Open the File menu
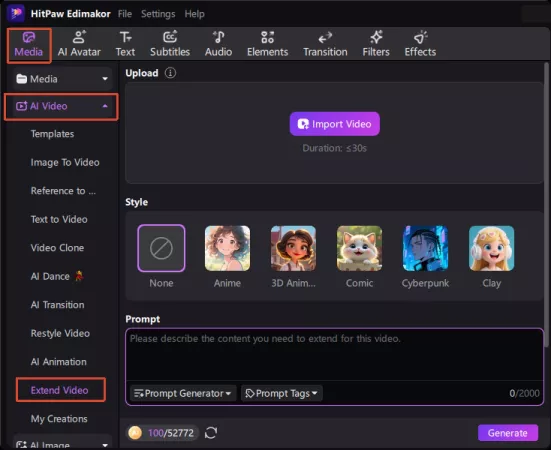 pos(125,14)
